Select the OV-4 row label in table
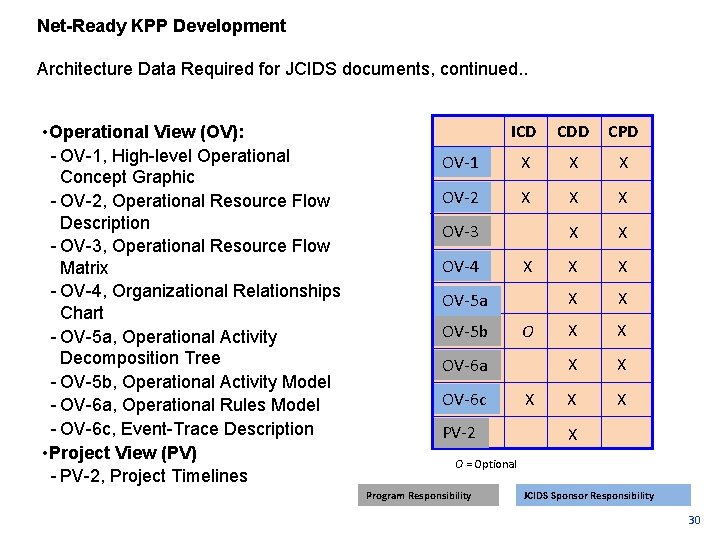 (x=462, y=266)
